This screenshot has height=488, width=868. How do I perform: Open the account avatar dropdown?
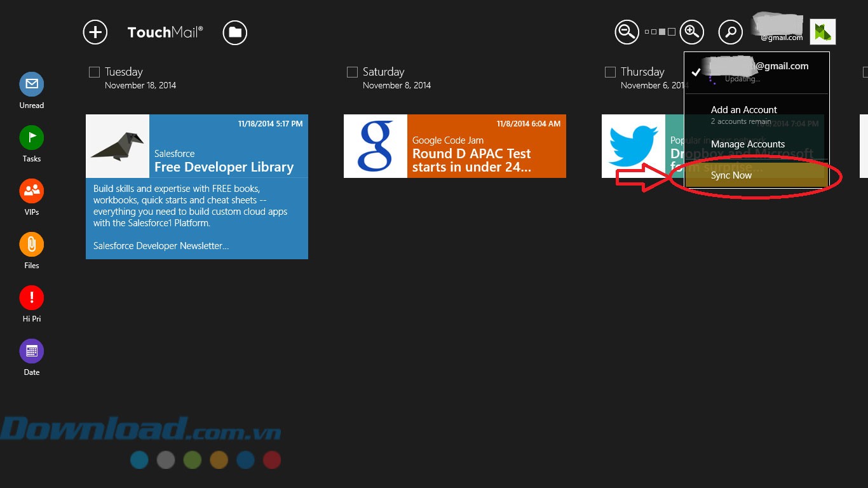point(823,32)
